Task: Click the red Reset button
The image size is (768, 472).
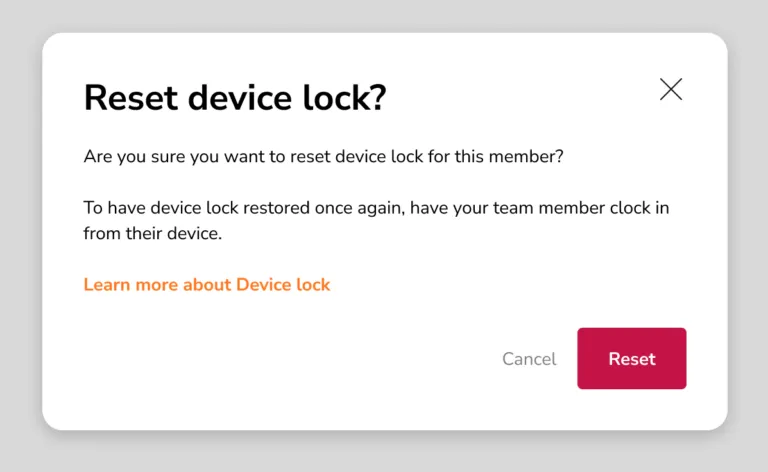Action: coord(631,359)
